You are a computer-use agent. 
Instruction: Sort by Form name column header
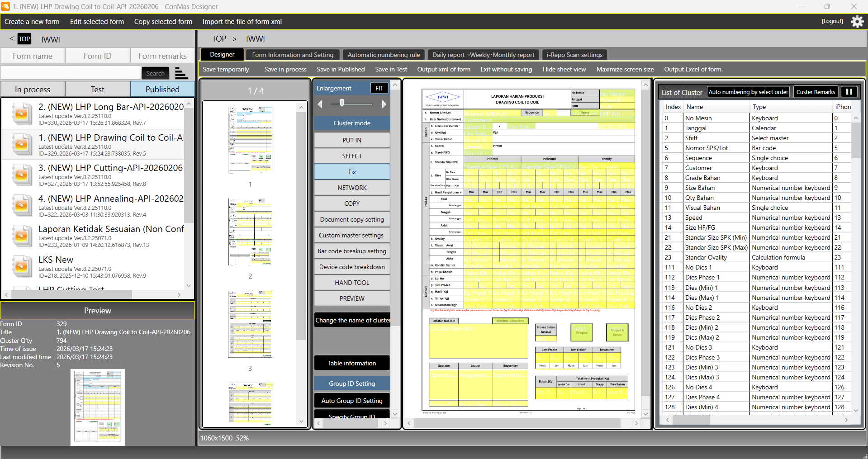[x=33, y=56]
